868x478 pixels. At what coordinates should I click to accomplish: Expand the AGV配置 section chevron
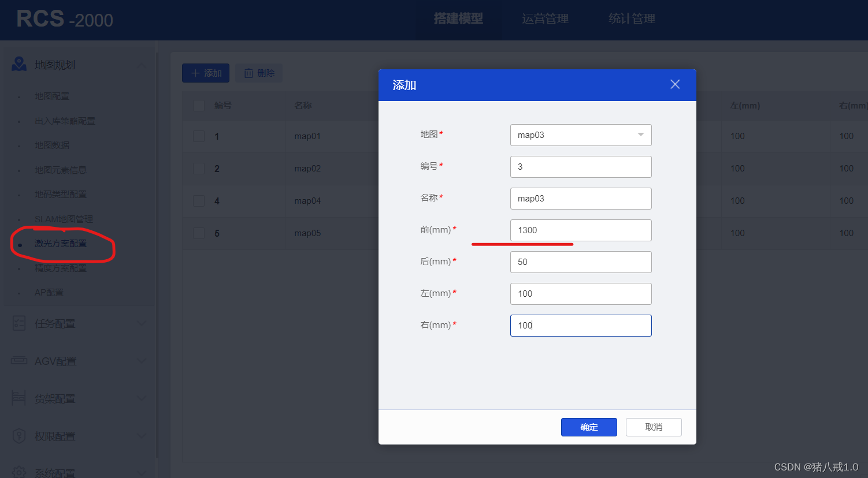pyautogui.click(x=141, y=361)
